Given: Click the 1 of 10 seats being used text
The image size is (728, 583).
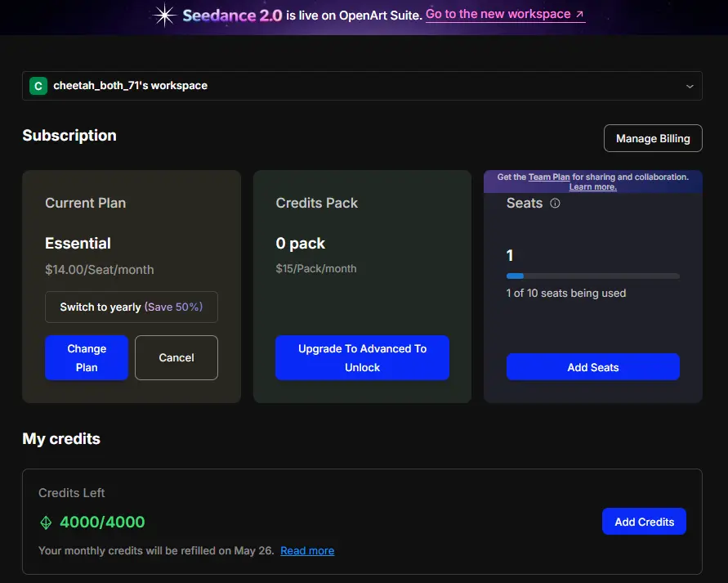Looking at the screenshot, I should (x=566, y=293).
